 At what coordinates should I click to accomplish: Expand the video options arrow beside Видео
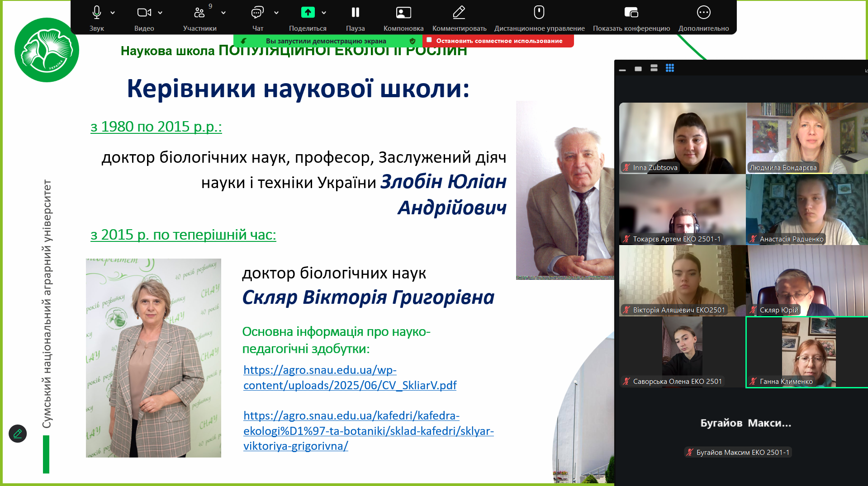click(x=160, y=13)
